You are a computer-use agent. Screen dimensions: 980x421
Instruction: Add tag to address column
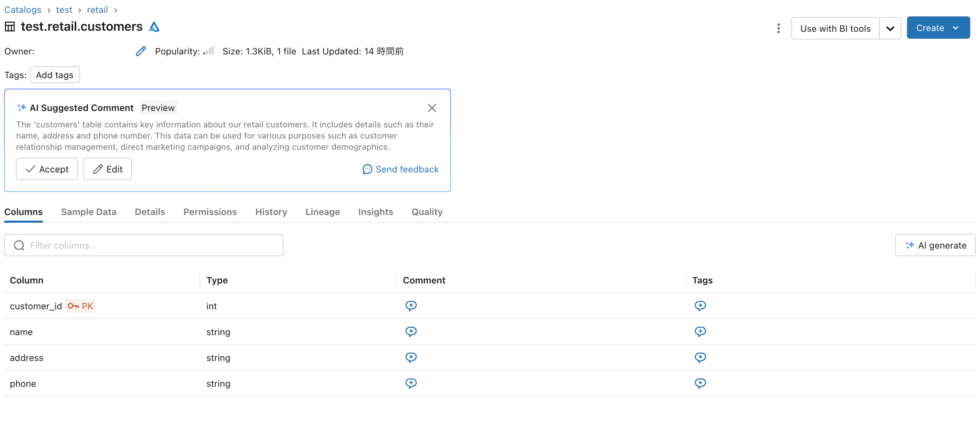coord(700,357)
